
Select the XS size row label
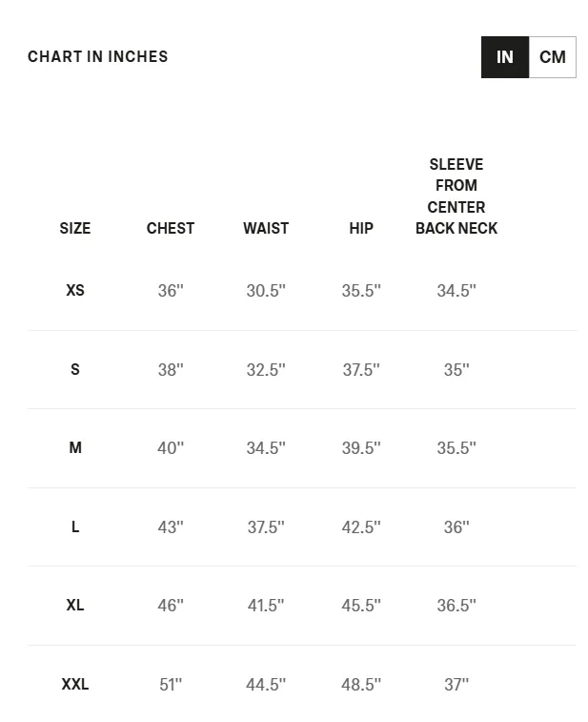tap(75, 291)
